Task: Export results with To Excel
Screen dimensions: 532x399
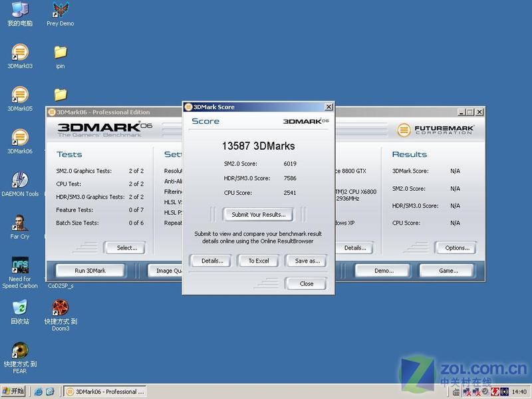Action: click(259, 261)
